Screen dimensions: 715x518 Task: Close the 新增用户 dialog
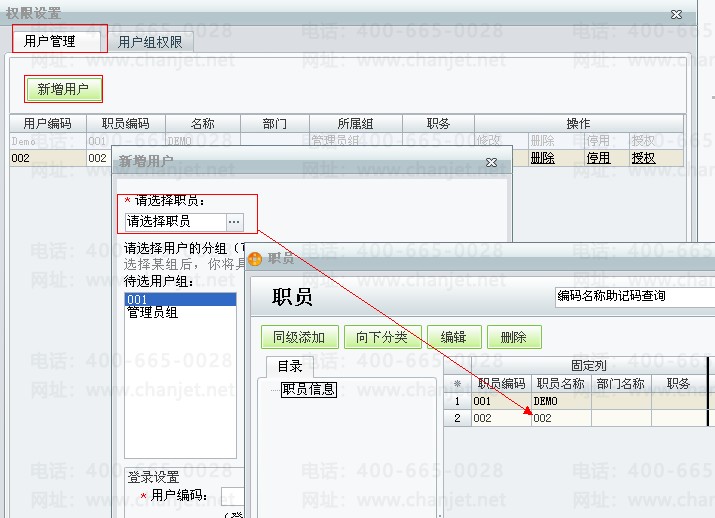pyautogui.click(x=491, y=161)
